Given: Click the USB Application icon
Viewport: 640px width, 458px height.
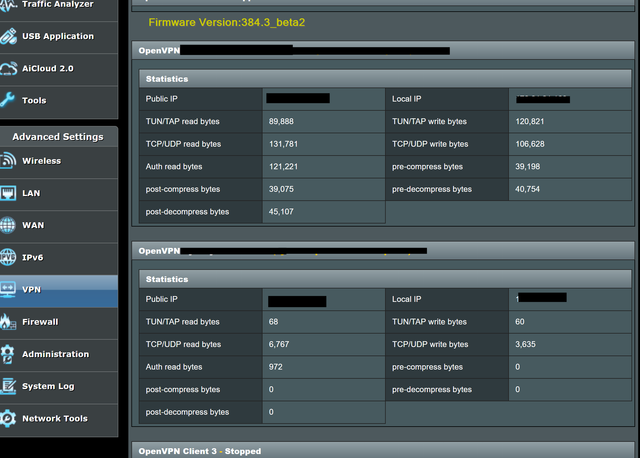Looking at the screenshot, I should pos(8,36).
